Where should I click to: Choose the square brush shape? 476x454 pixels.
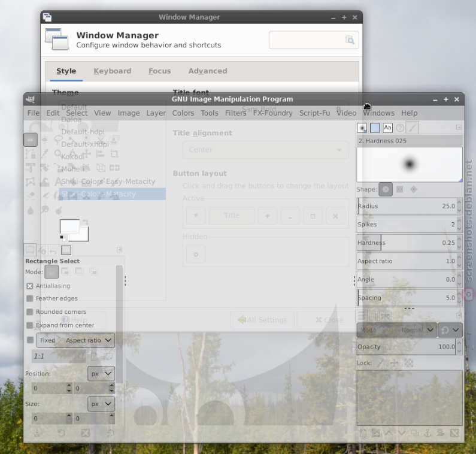point(399,189)
